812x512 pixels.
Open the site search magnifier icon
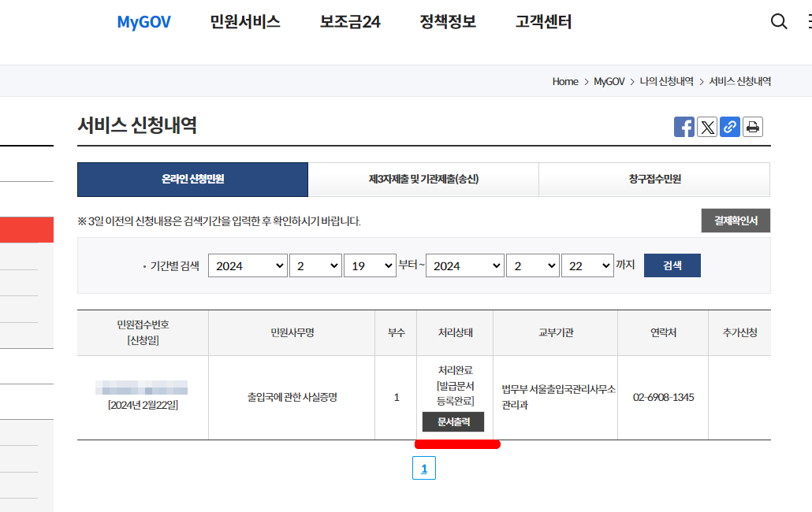click(779, 22)
